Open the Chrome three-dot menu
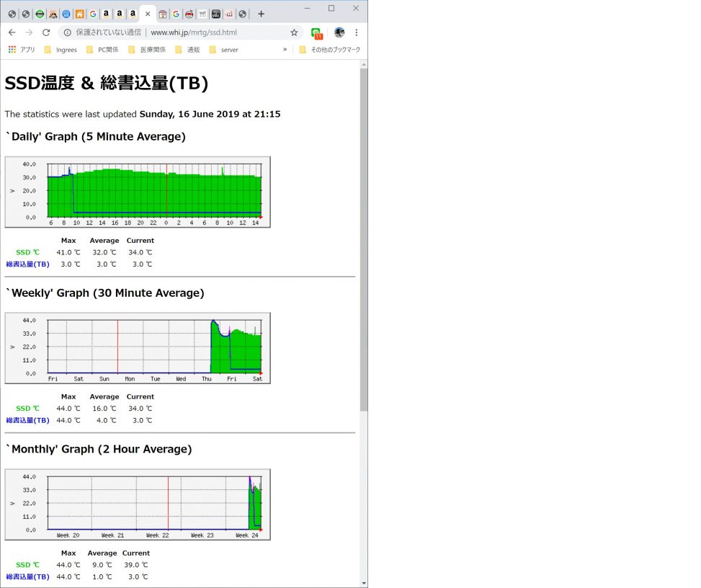This screenshot has height=588, width=701. (x=357, y=32)
